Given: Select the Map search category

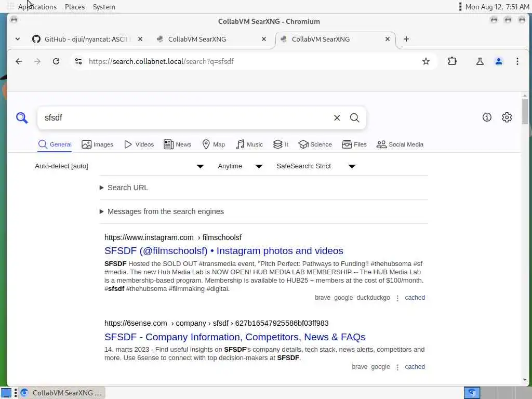Looking at the screenshot, I should tap(214, 144).
